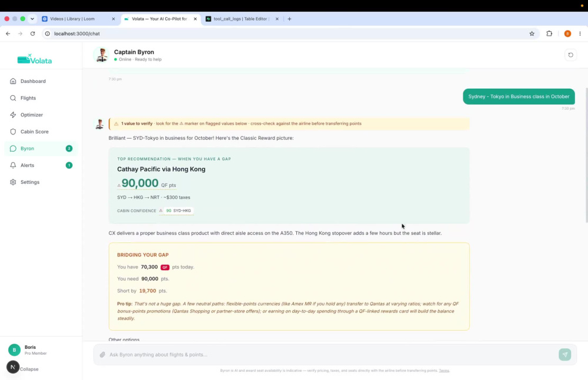
Task: Click the Volata logo
Action: 35,59
